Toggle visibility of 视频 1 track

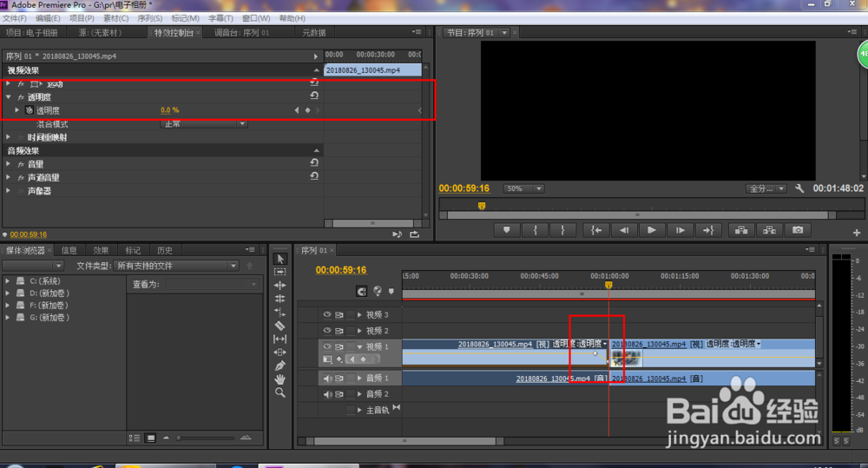(327, 346)
